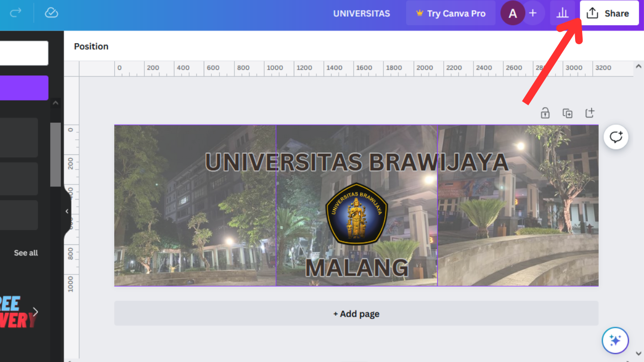Click the UNIVERSITAS design title
The image size is (644, 362).
[361, 14]
